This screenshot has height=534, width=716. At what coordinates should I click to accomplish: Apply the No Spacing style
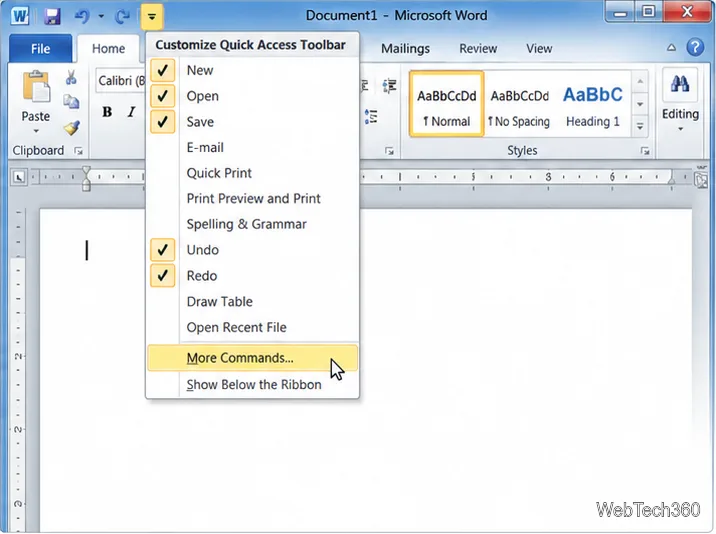tap(520, 104)
